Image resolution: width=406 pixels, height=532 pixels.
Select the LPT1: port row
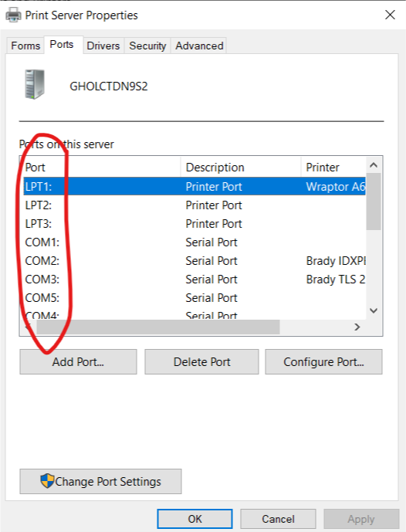click(x=195, y=186)
